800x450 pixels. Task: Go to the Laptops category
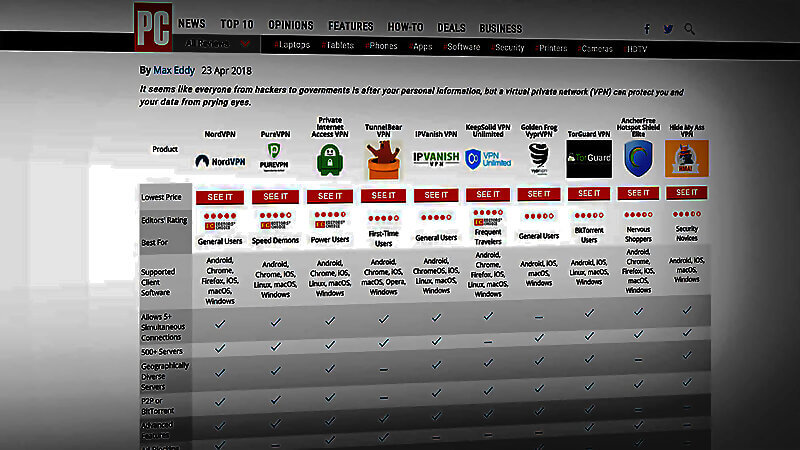[292, 45]
